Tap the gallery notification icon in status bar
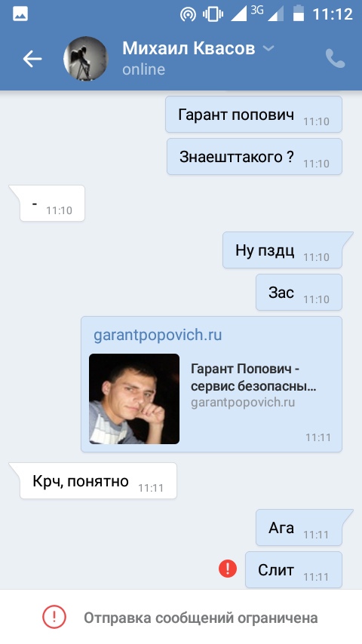Screen dimensions: 362x644 (20, 14)
